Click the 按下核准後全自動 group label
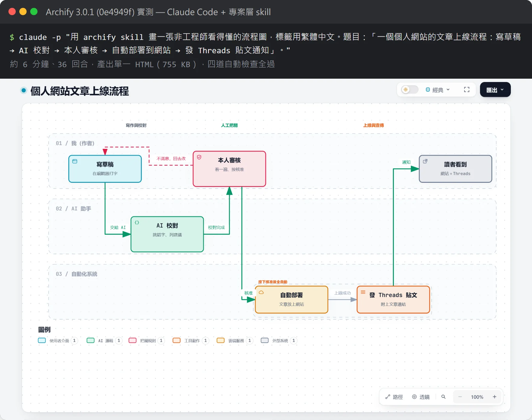This screenshot has width=532, height=420. pyautogui.click(x=273, y=282)
